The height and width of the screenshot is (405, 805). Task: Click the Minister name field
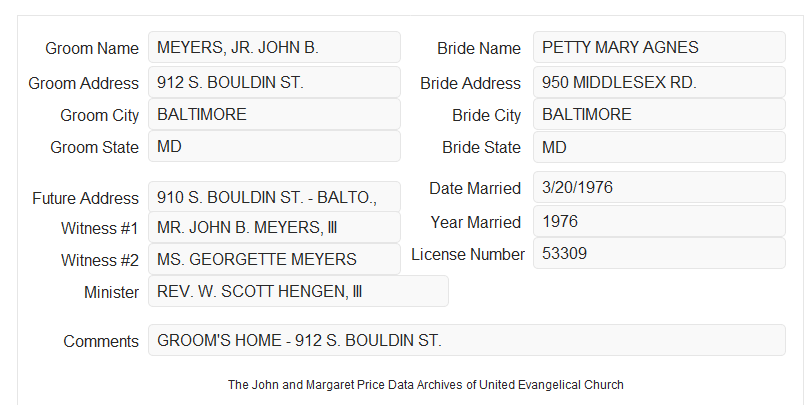298,291
